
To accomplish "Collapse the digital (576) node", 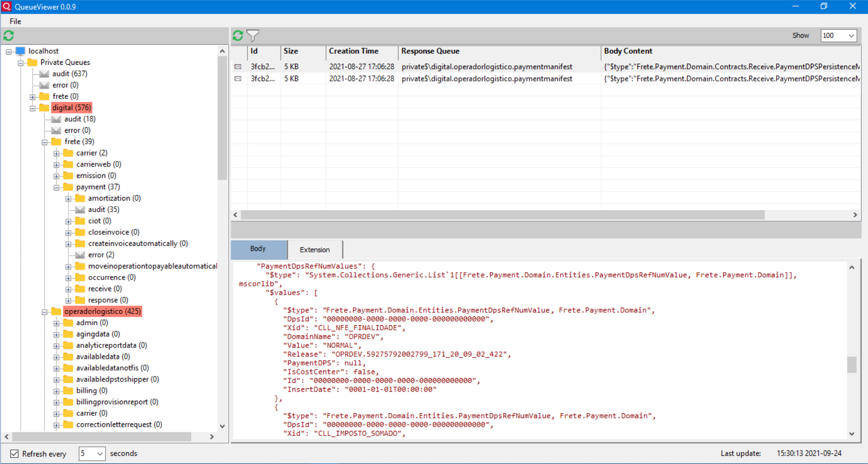I will tap(33, 108).
